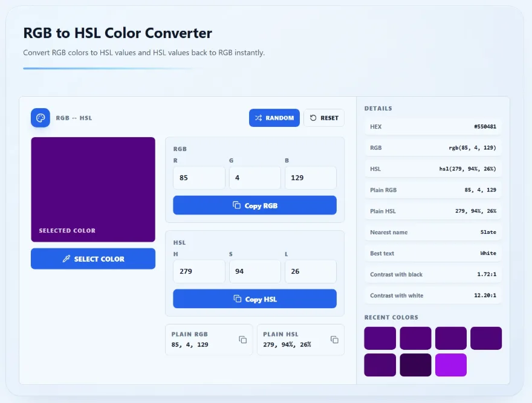Select the first recent color swatch
Screen dimensions: 532x403
coord(380,338)
